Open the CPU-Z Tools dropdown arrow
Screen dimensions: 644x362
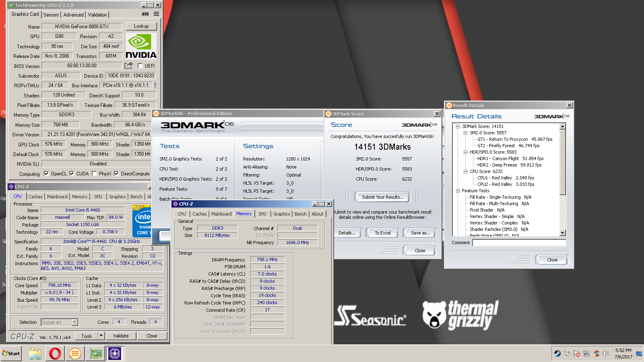101,335
